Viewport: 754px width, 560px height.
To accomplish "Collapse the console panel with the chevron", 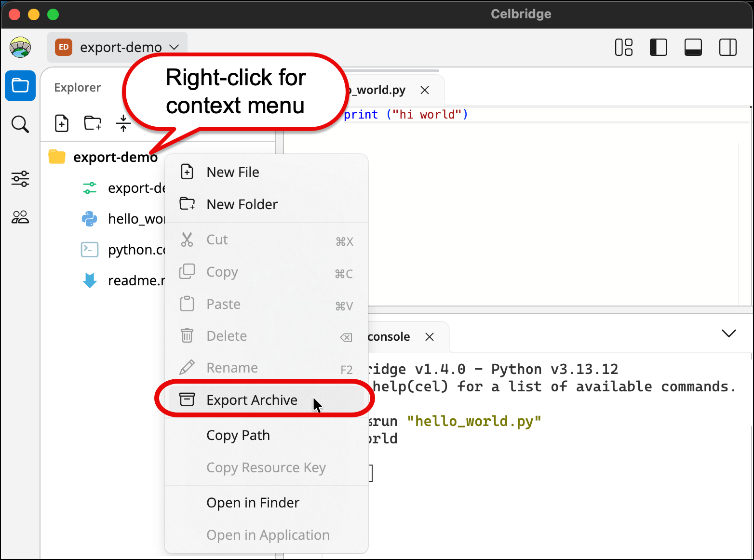I will 729,333.
